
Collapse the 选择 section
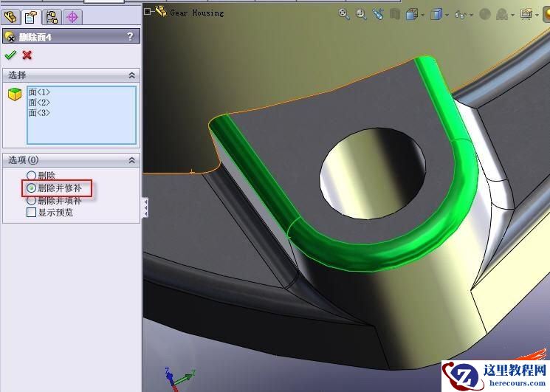click(132, 75)
